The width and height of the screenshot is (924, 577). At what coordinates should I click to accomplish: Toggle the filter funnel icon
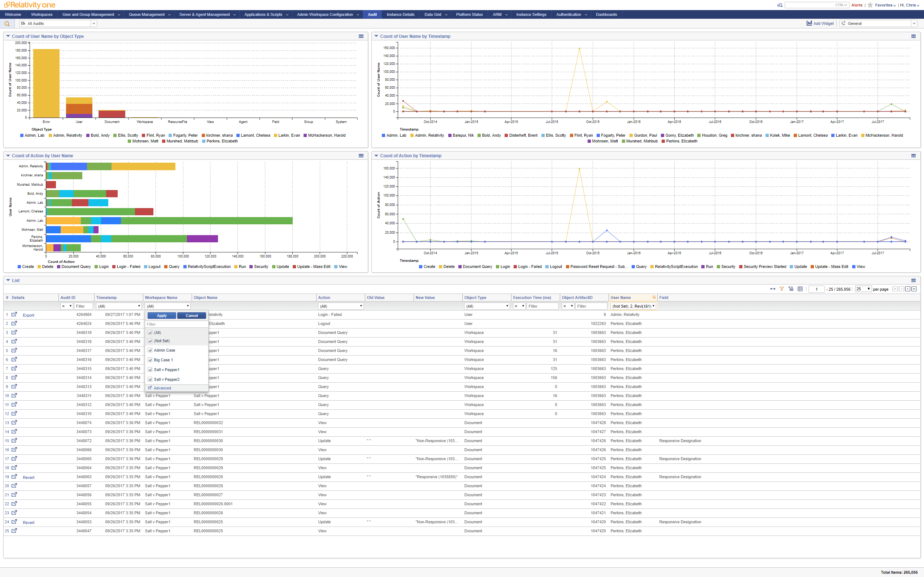point(781,289)
